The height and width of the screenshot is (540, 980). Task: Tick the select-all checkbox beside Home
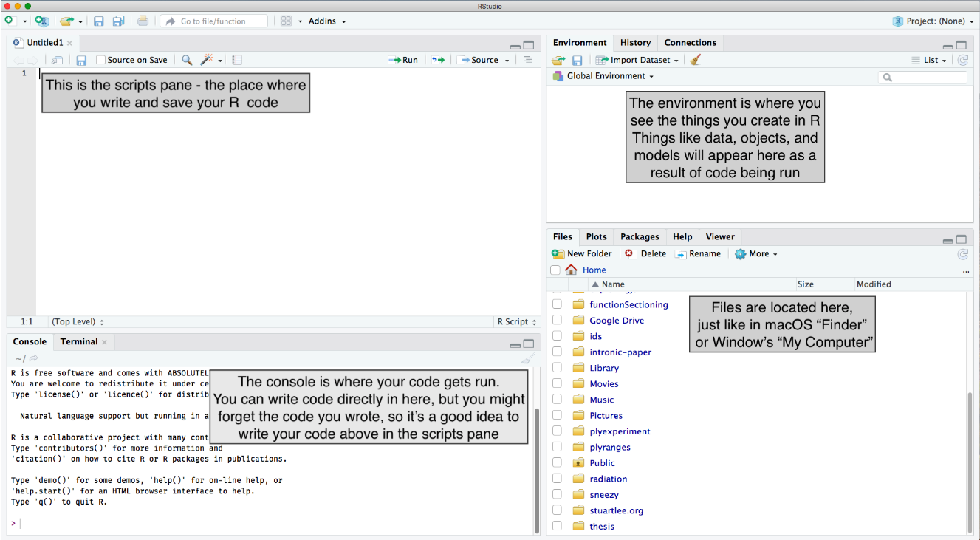(555, 270)
